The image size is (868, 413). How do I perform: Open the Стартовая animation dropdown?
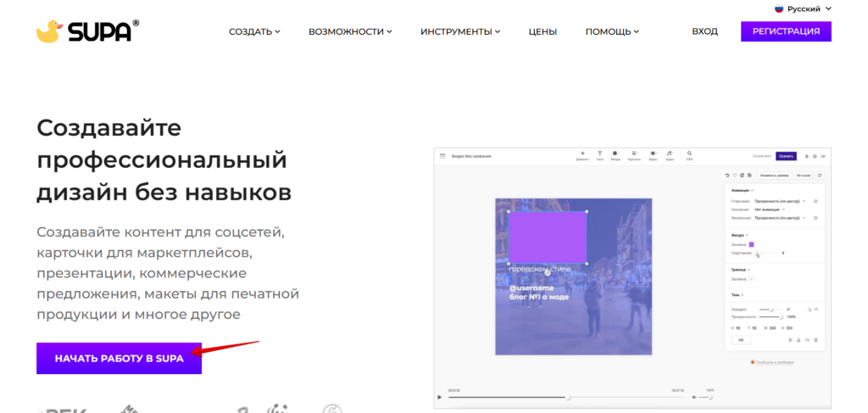point(780,202)
